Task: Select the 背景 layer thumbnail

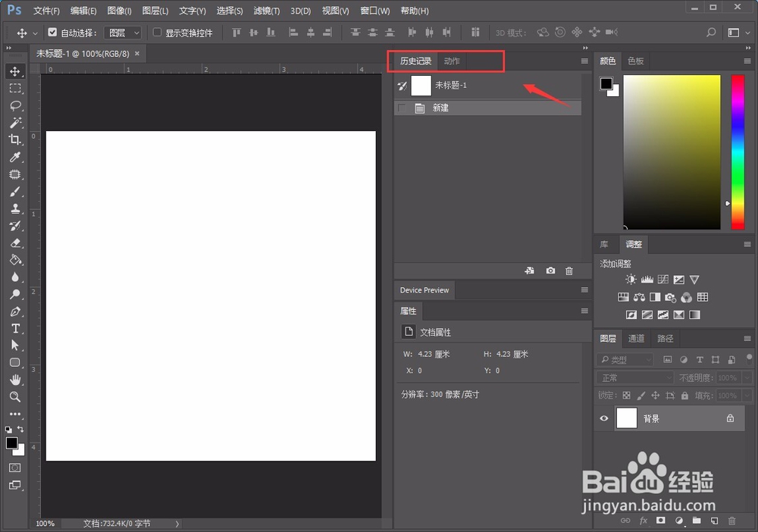Action: (x=627, y=418)
